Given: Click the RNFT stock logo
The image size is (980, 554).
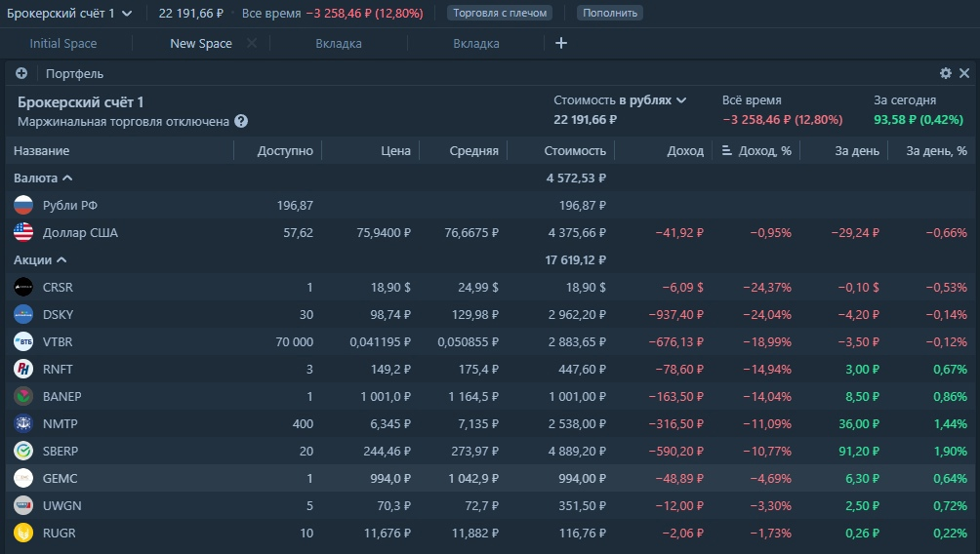Looking at the screenshot, I should click(23, 369).
